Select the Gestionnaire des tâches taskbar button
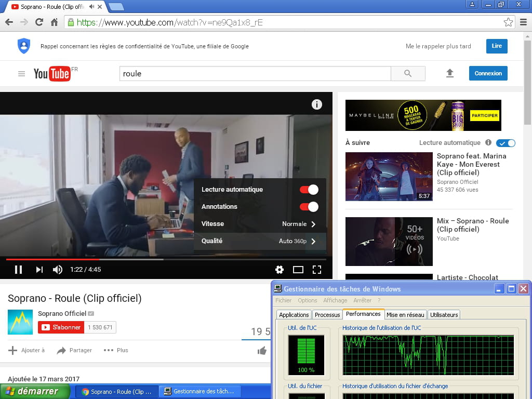The width and height of the screenshot is (532, 399). (200, 392)
